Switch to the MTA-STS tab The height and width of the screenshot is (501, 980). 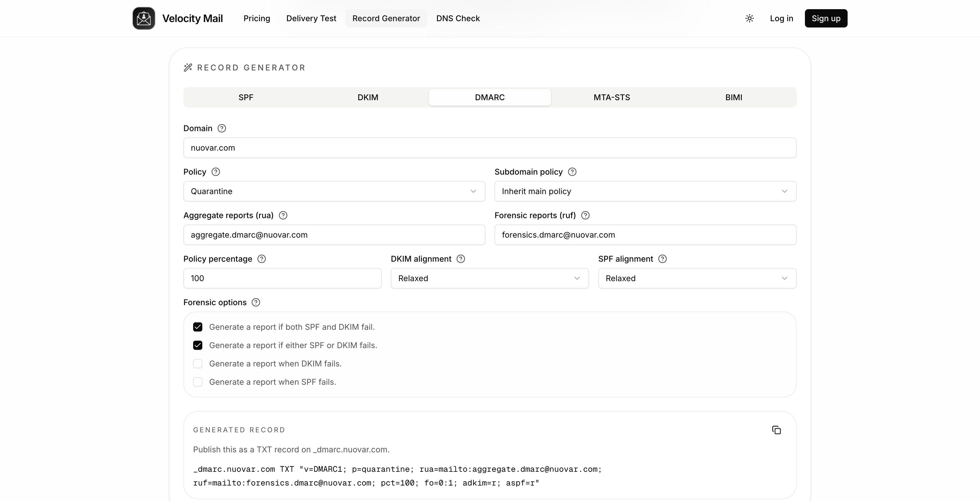tap(612, 97)
